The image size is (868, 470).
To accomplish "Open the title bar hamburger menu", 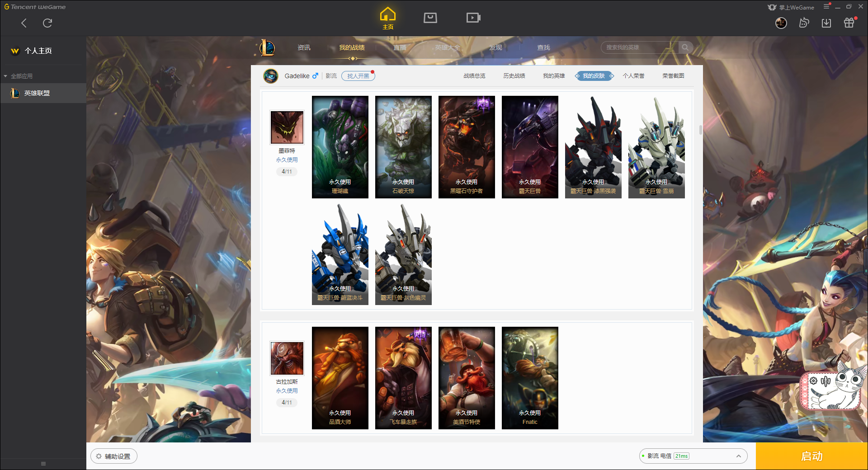I will pyautogui.click(x=826, y=6).
